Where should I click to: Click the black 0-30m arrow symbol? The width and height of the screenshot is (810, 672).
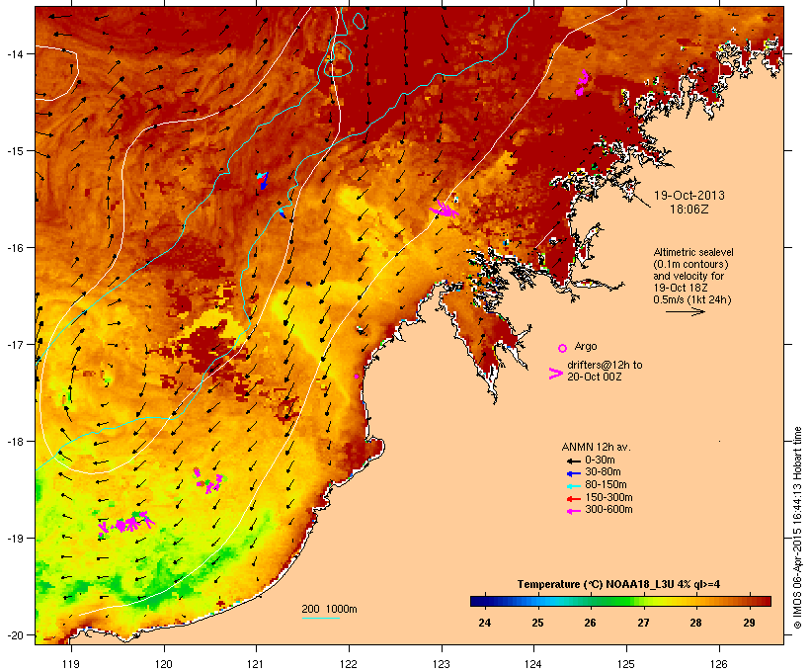pyautogui.click(x=573, y=461)
